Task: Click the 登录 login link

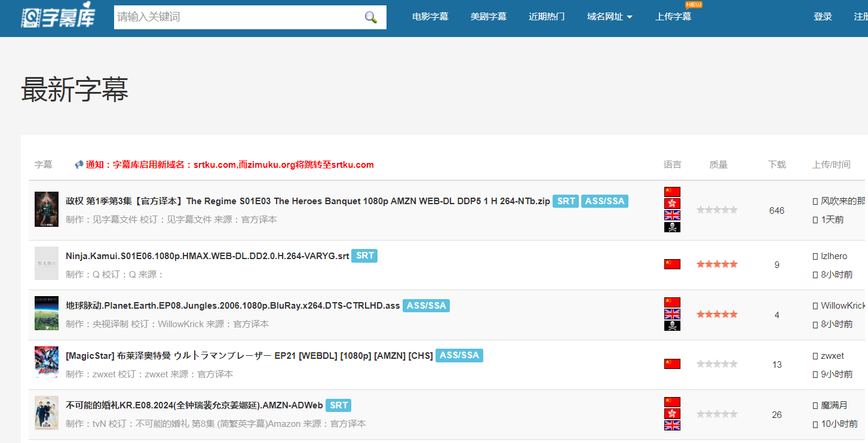Action: pyautogui.click(x=823, y=17)
